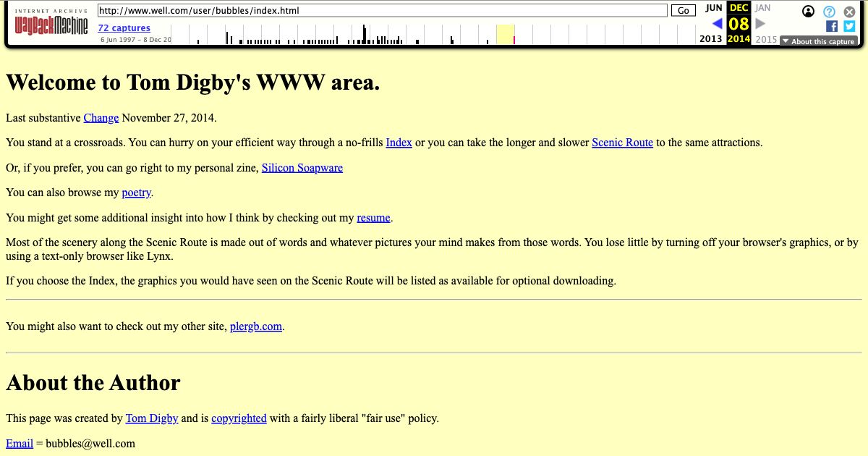Expand the About this capture panel
The width and height of the screenshot is (868, 456).
pos(818,41)
